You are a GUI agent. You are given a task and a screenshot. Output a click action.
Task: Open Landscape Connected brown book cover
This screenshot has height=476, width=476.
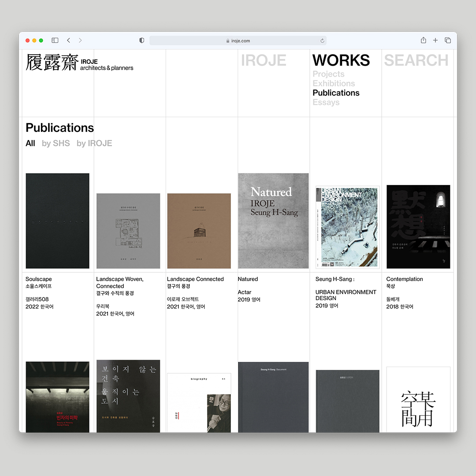click(x=199, y=231)
